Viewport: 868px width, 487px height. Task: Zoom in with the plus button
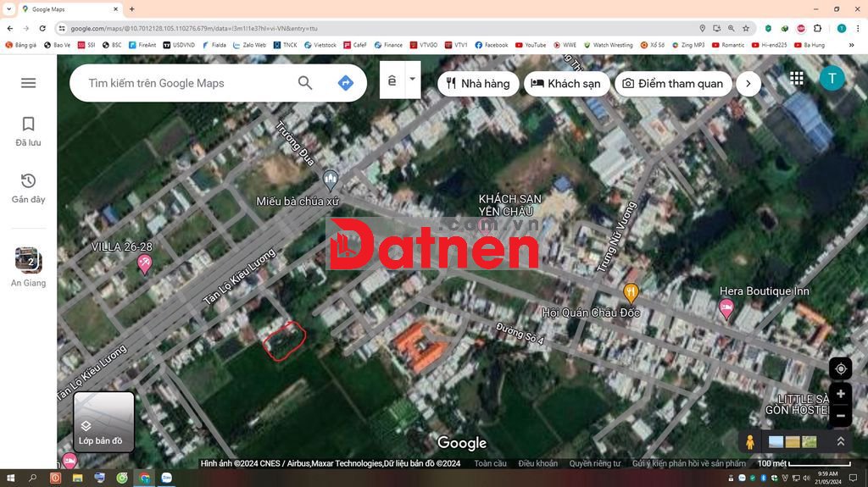pyautogui.click(x=840, y=394)
